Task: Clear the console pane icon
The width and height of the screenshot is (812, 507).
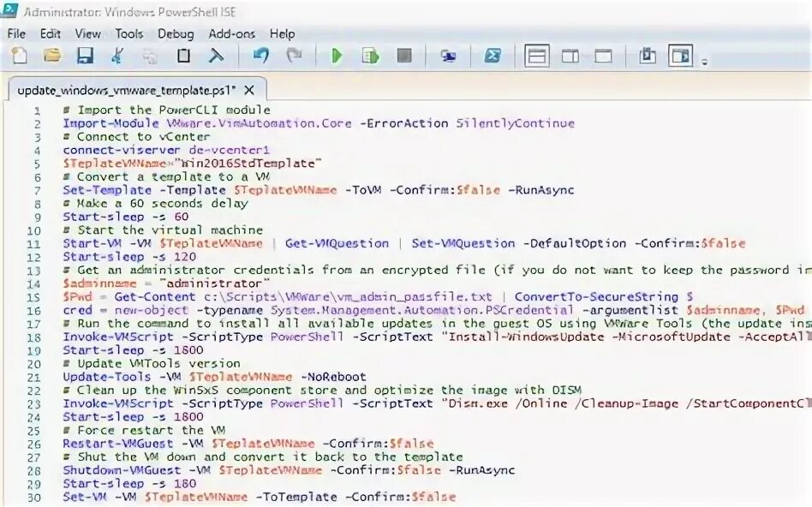Action: tap(216, 56)
